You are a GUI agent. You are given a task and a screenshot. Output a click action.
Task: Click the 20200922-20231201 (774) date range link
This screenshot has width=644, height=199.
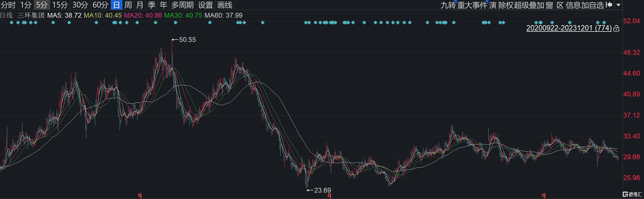(569, 28)
